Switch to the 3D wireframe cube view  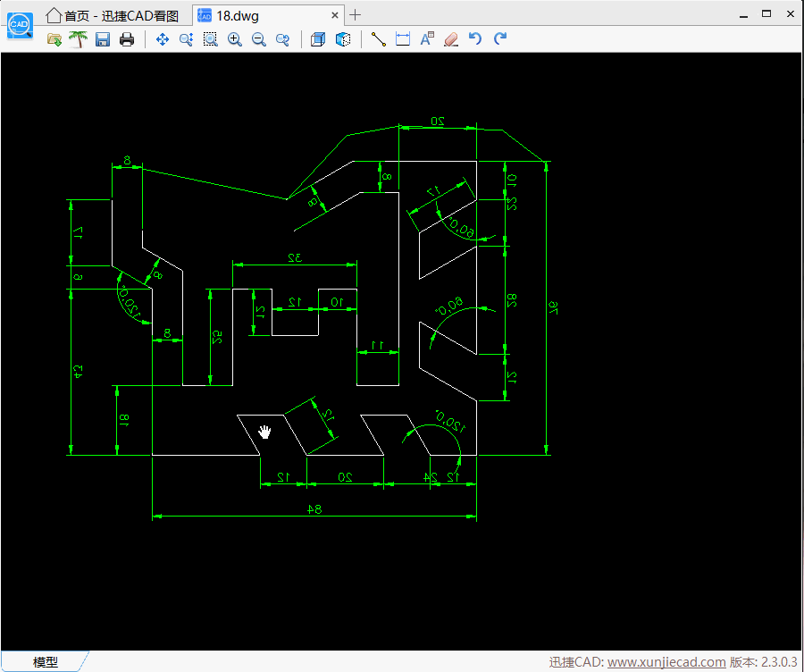click(318, 39)
